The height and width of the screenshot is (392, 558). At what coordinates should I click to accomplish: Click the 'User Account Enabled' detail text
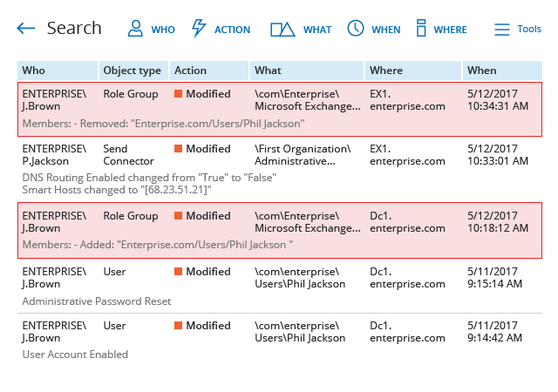pos(75,355)
